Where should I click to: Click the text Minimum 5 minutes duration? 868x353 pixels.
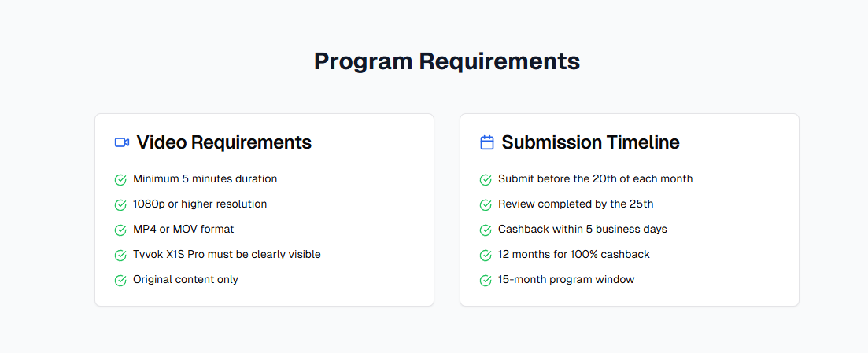205,178
